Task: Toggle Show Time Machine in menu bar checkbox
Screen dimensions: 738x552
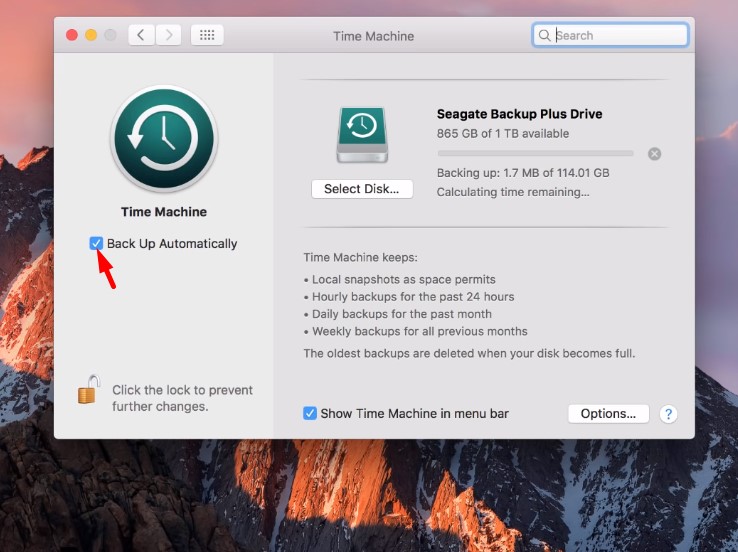Action: [310, 413]
